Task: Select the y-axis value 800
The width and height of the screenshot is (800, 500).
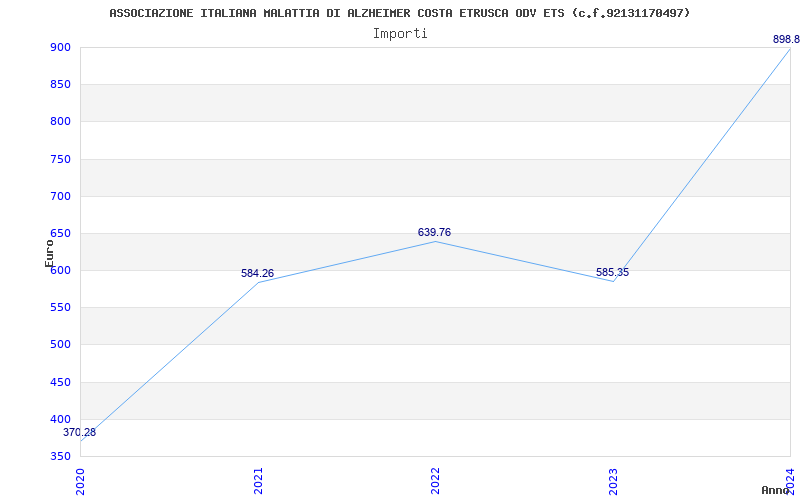Action: click(60, 122)
